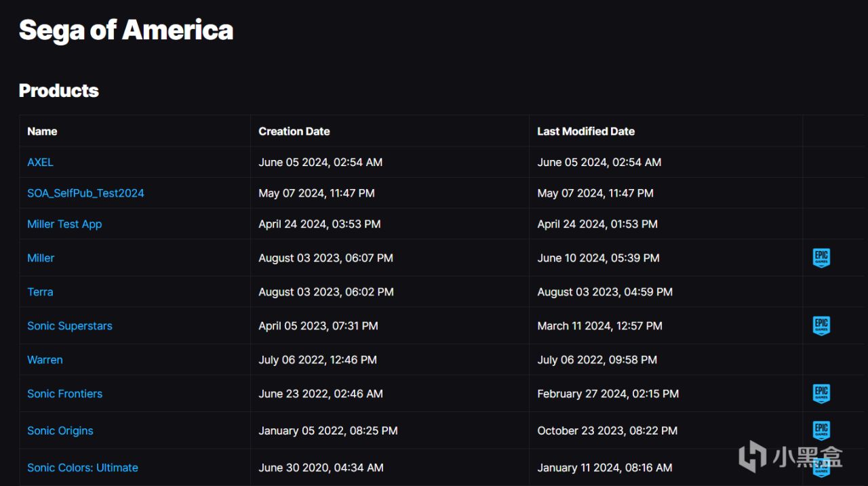Select creation date April 24 2024, 03:53 PM
The height and width of the screenshot is (486, 868).
point(319,224)
